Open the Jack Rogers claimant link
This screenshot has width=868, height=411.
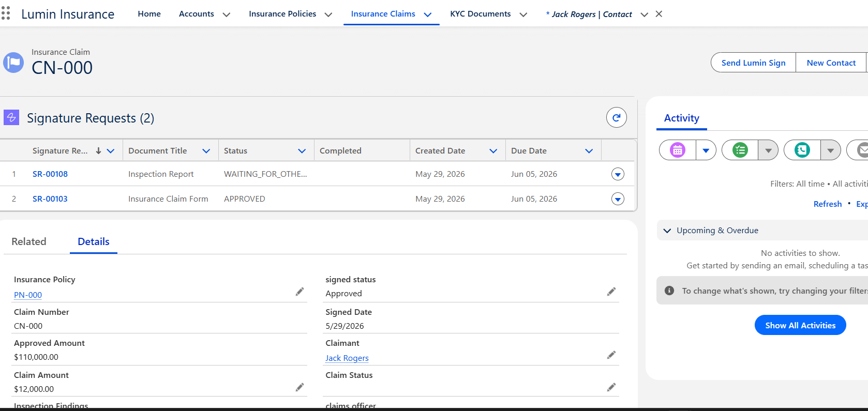[347, 358]
